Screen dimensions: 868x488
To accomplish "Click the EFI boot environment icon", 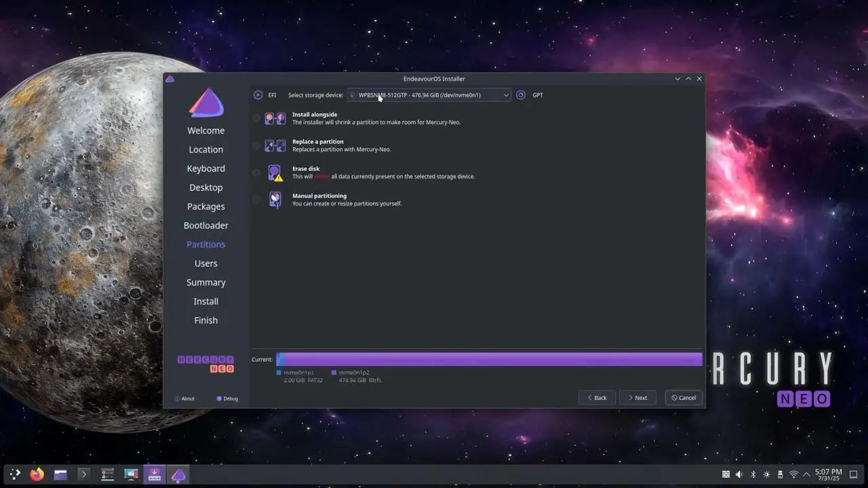I will (258, 95).
